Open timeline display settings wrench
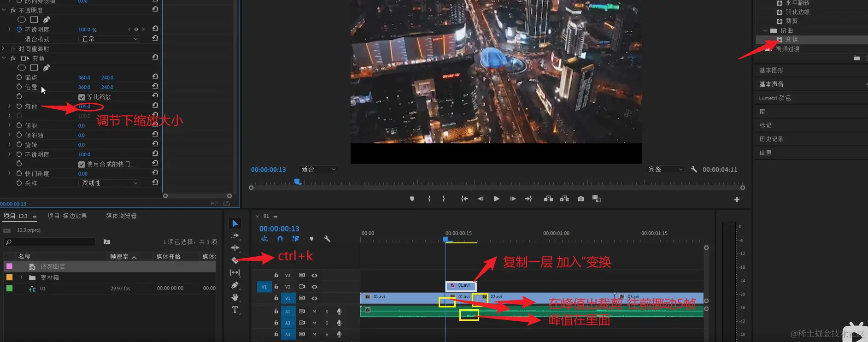 (327, 239)
